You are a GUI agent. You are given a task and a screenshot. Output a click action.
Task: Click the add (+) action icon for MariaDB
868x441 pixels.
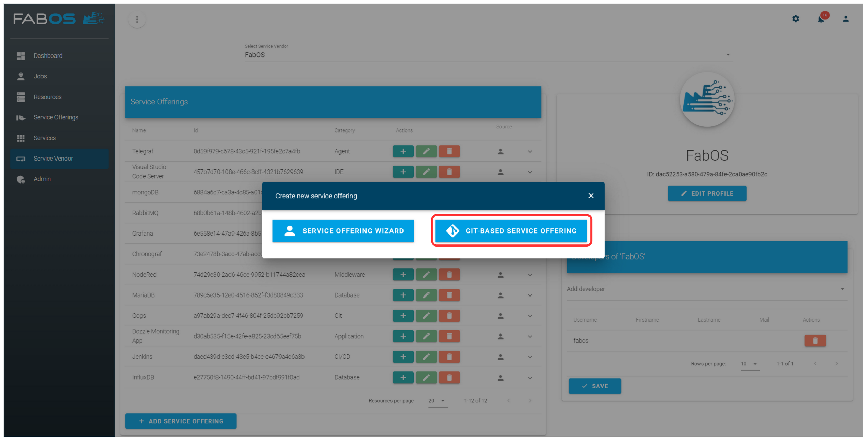click(403, 295)
